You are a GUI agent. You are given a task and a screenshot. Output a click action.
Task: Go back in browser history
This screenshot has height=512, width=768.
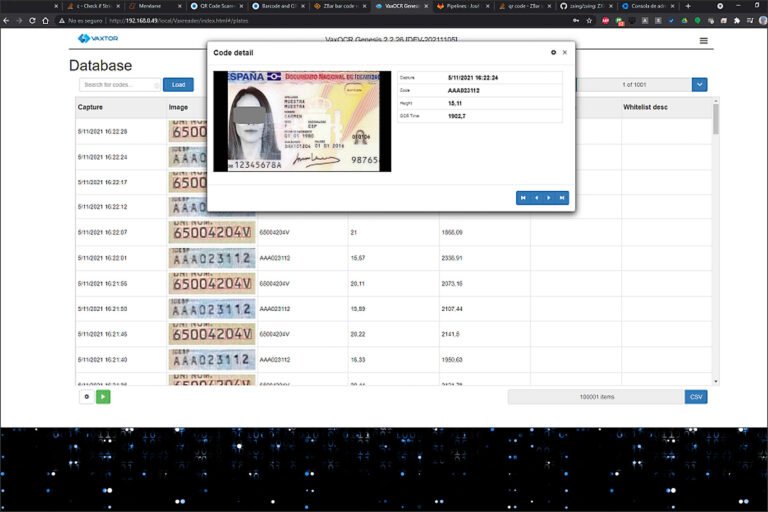point(6,21)
